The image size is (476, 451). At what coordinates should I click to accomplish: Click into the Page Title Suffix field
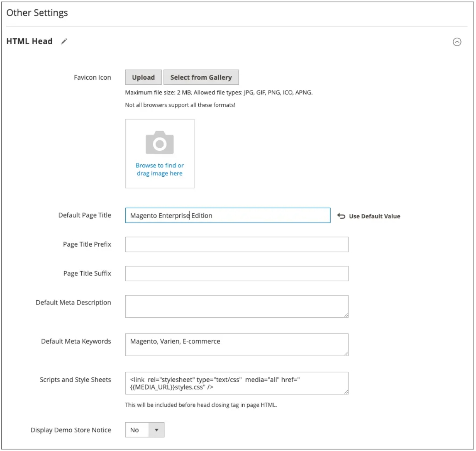[x=236, y=273]
